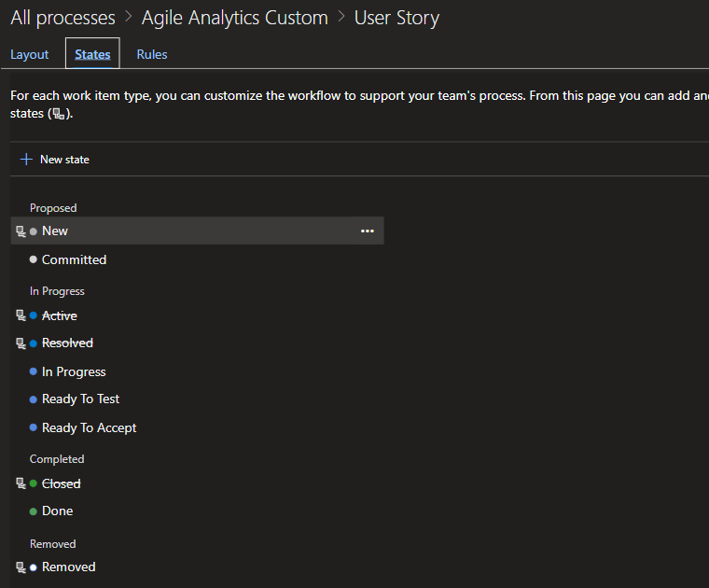
Task: Click the blue dot of In Progress state
Action: [33, 371]
